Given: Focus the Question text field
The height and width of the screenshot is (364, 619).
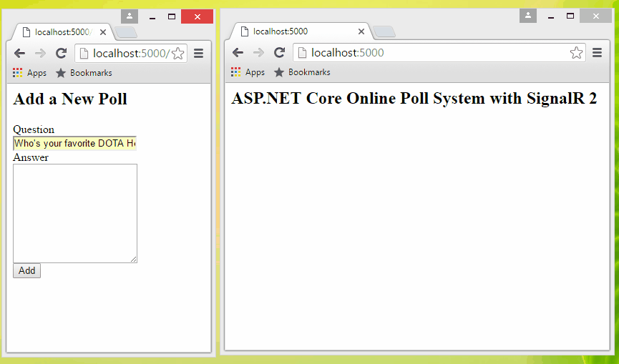Looking at the screenshot, I should point(74,143).
